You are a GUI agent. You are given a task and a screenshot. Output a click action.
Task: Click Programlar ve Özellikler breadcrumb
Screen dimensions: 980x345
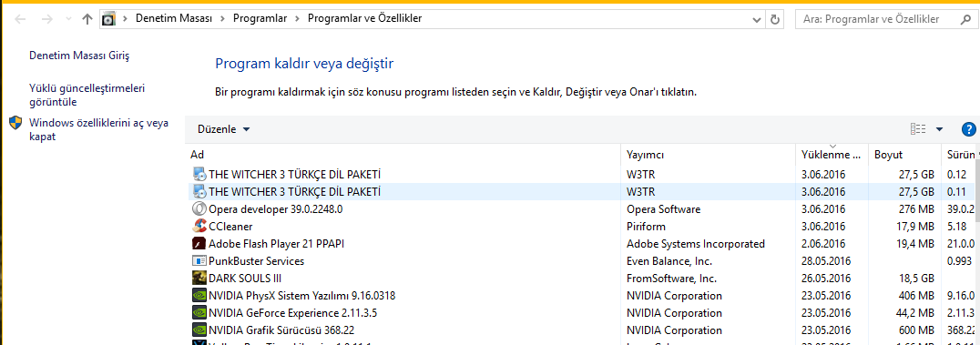tap(365, 19)
